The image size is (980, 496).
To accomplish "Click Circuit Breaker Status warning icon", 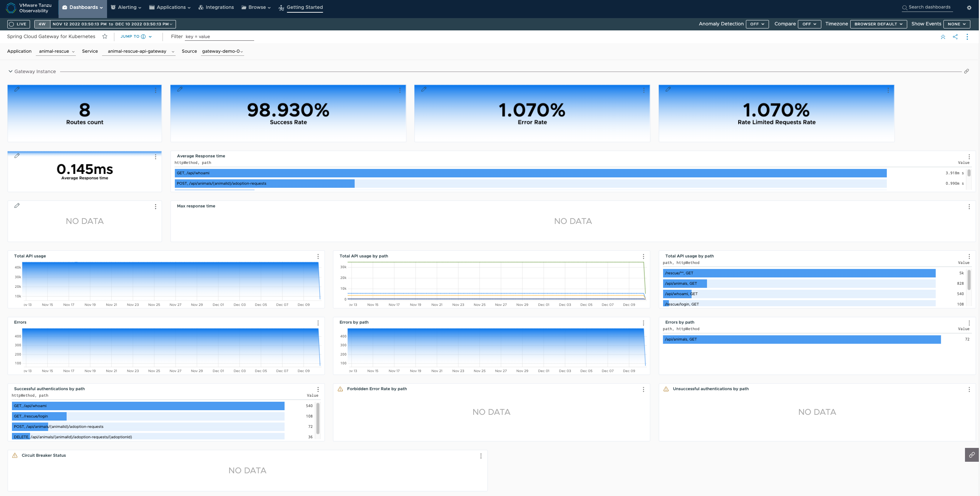I will point(15,456).
